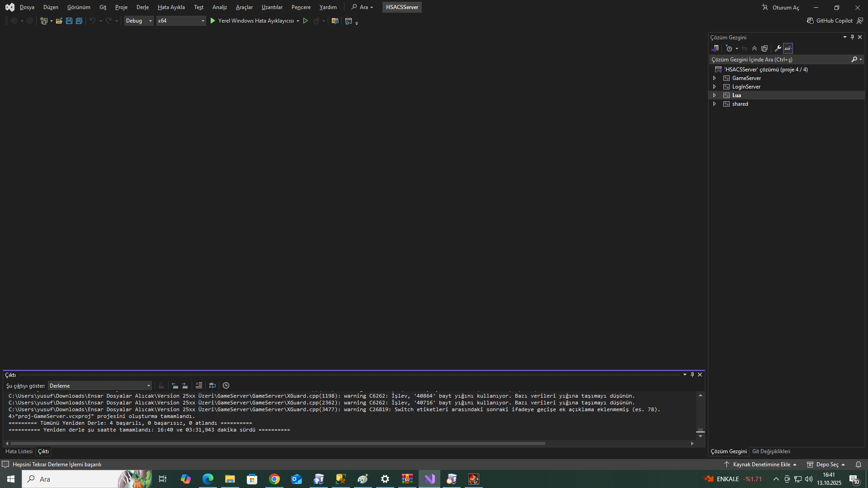The height and width of the screenshot is (488, 868).
Task: Switch to the Hata Listesi tab
Action: 19,451
